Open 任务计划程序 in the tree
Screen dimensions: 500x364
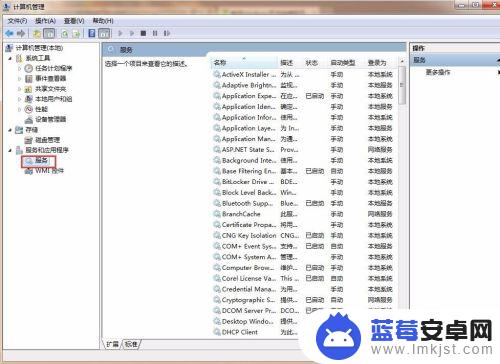pyautogui.click(x=54, y=68)
